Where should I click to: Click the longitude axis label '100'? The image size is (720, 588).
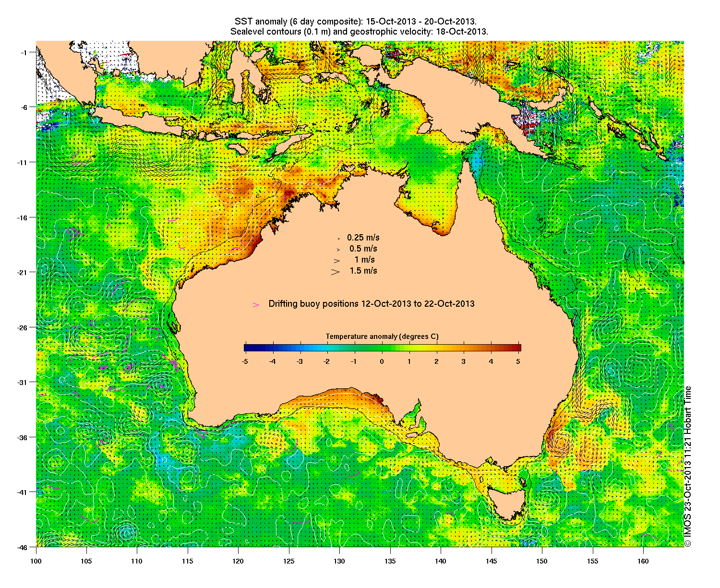pos(36,561)
